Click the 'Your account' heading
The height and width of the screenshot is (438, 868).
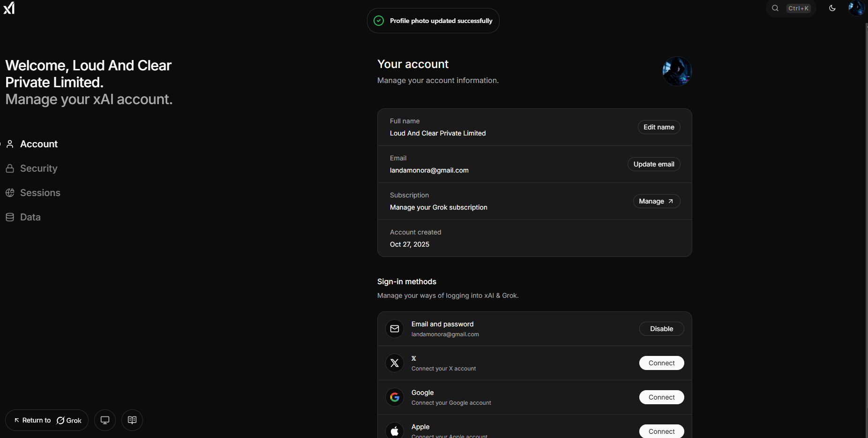click(x=413, y=64)
